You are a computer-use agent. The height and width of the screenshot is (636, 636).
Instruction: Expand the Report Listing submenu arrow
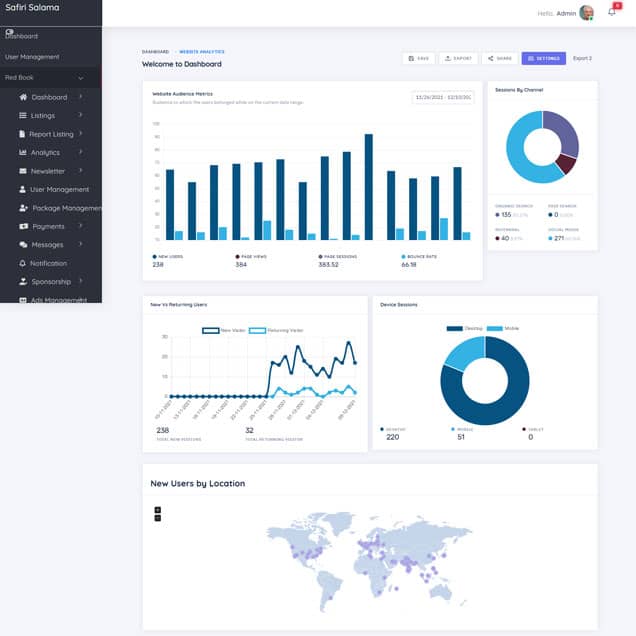[81, 133]
